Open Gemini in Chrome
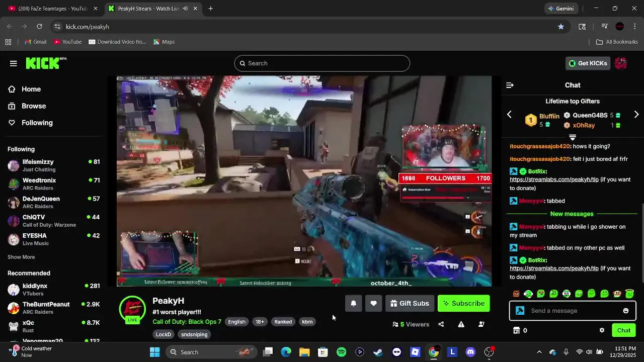The image size is (644, 362). pyautogui.click(x=560, y=9)
